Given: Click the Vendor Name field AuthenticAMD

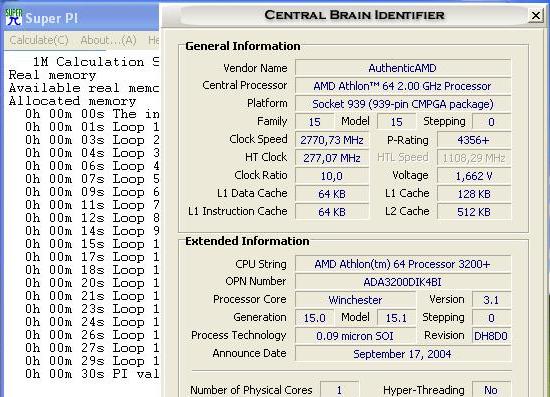Looking at the screenshot, I should click(x=403, y=68).
